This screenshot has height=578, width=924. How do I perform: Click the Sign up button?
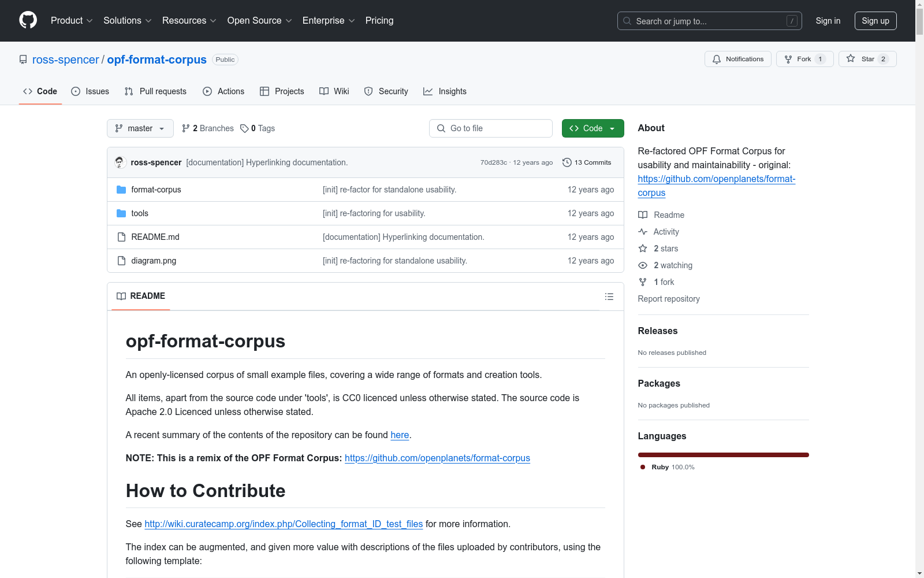tap(875, 21)
